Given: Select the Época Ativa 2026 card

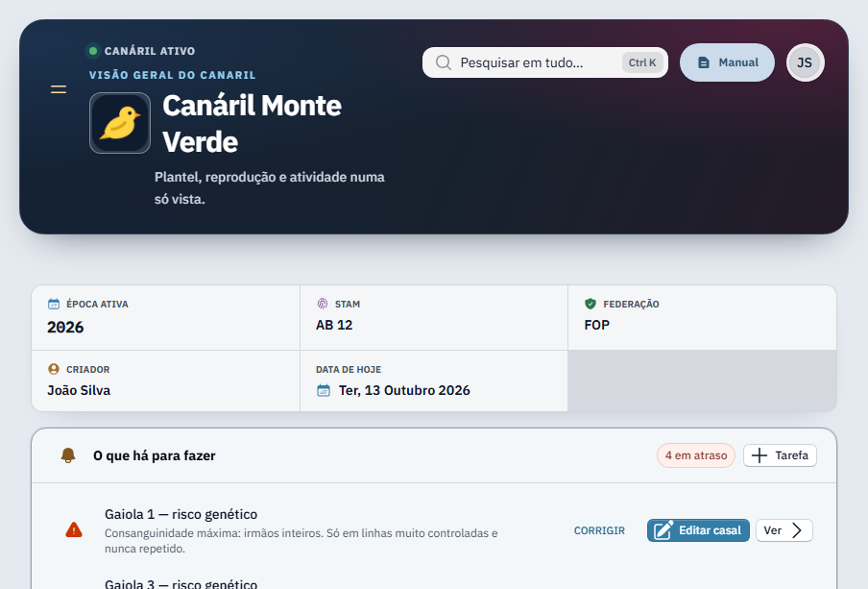Looking at the screenshot, I should tap(165, 317).
